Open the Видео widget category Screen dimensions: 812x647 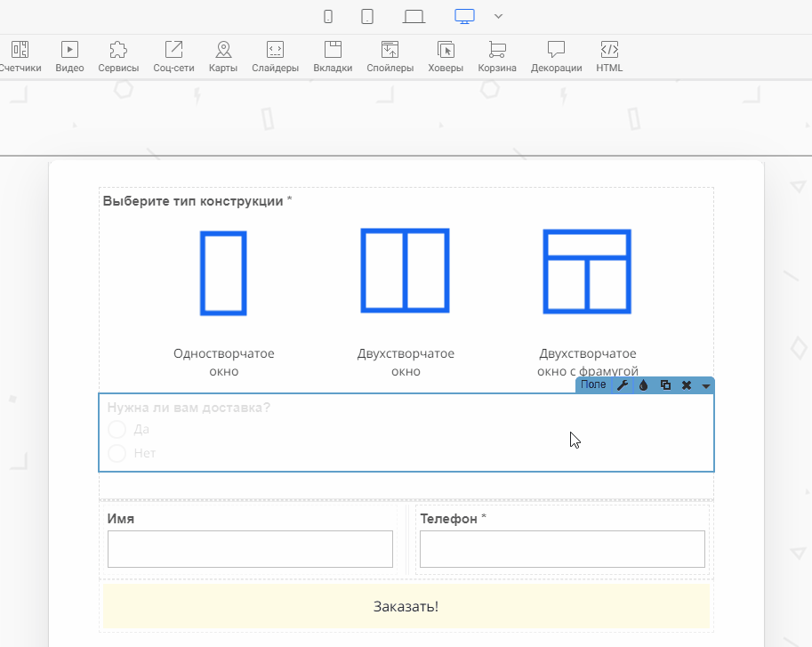(x=69, y=55)
